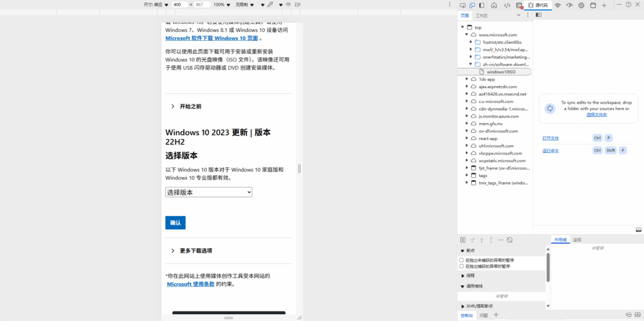Toggle device emulation toolbar icon

click(472, 5)
